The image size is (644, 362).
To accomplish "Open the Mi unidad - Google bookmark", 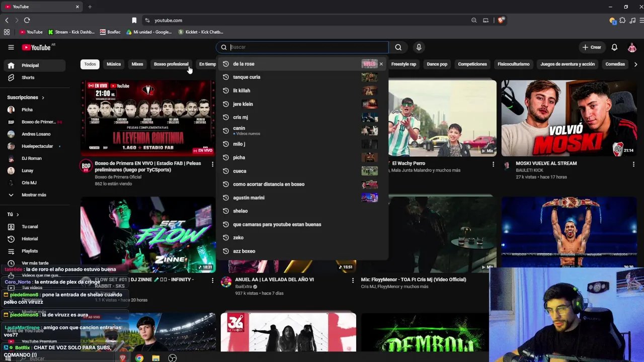I will (149, 32).
